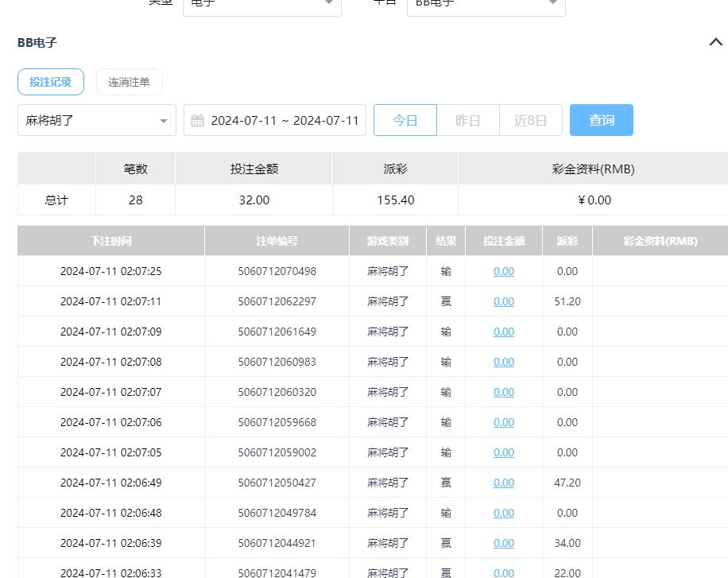The height and width of the screenshot is (578, 728).
Task: Select the 今日 date filter
Action: (405, 121)
